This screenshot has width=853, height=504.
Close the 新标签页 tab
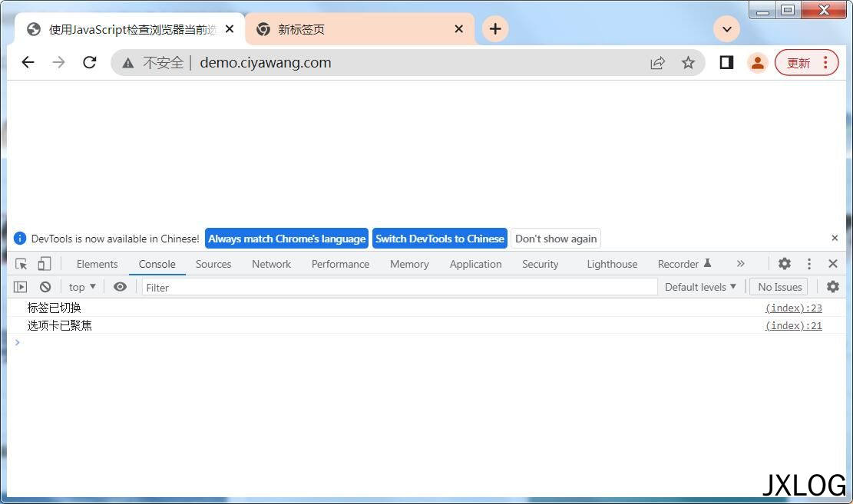pos(459,29)
